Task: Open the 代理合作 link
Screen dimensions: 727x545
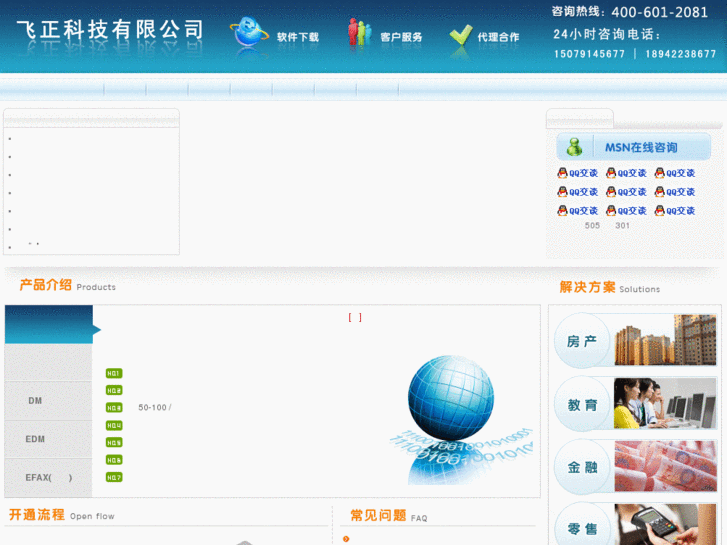Action: [498, 37]
